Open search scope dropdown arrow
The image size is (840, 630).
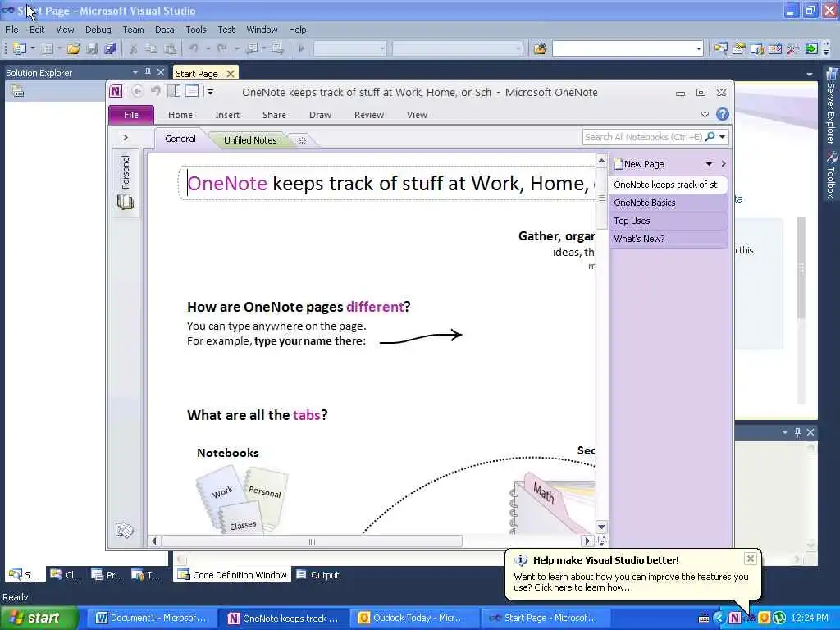tap(722, 137)
